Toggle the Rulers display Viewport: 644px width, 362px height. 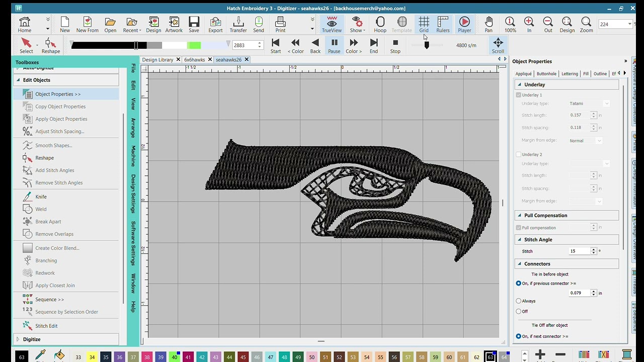pyautogui.click(x=443, y=24)
